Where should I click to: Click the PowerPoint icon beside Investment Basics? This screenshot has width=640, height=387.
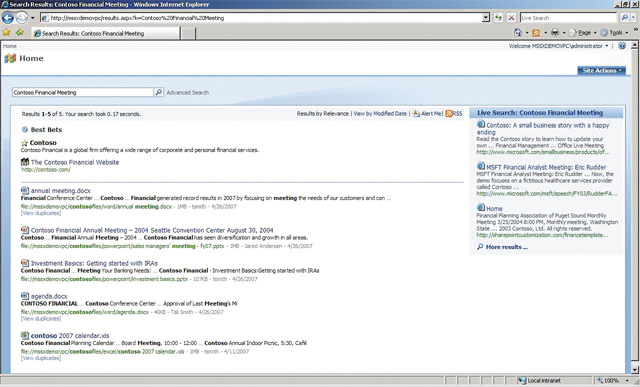coord(25,263)
